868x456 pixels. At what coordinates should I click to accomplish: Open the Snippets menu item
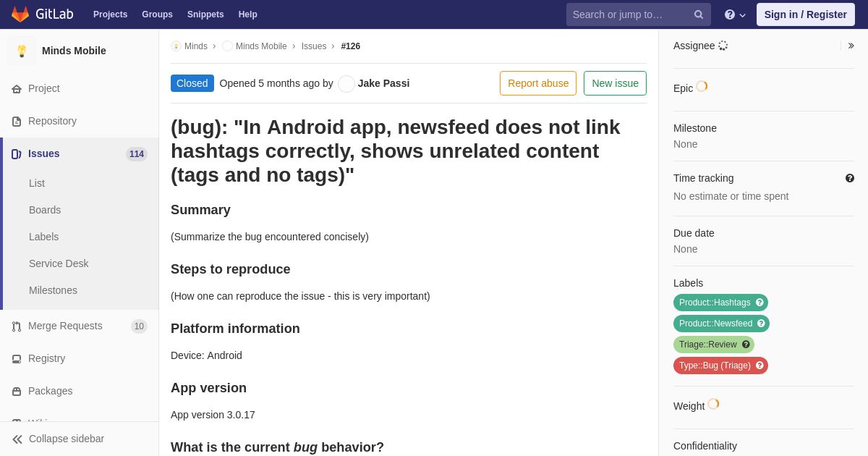205,14
